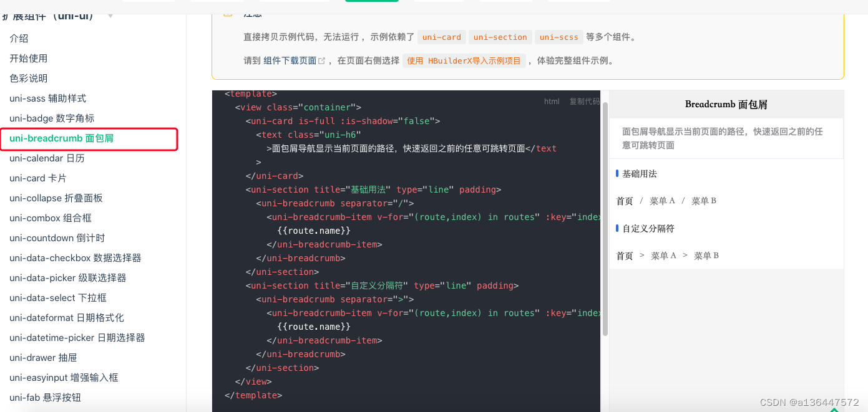Open 开始使用 in the sidebar

tap(29, 59)
